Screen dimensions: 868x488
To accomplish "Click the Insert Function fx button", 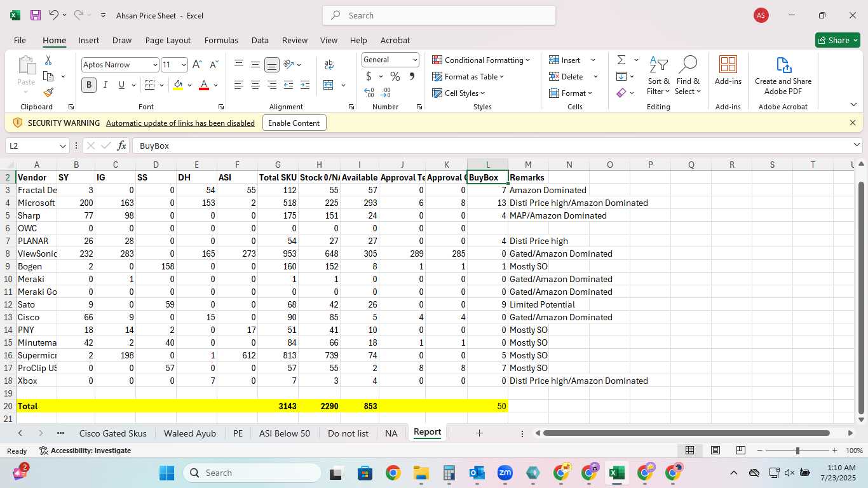I will tap(122, 146).
